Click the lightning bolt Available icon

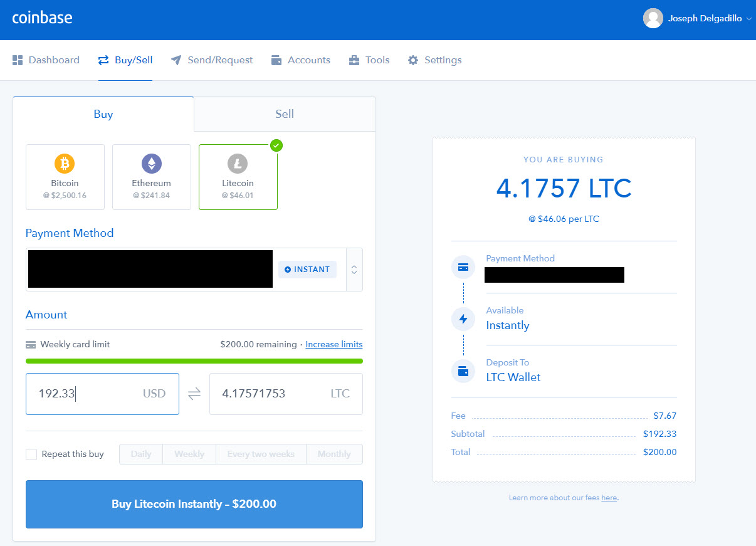coord(463,319)
